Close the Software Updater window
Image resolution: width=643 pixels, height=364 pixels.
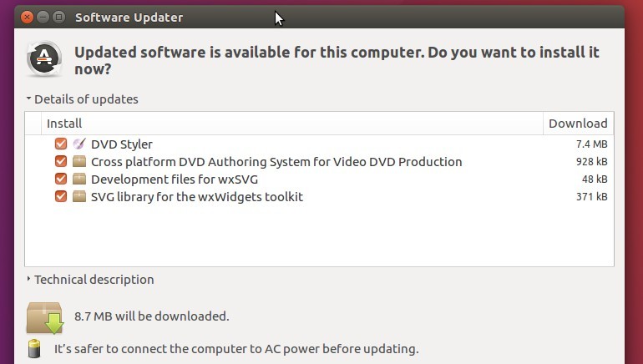point(27,18)
